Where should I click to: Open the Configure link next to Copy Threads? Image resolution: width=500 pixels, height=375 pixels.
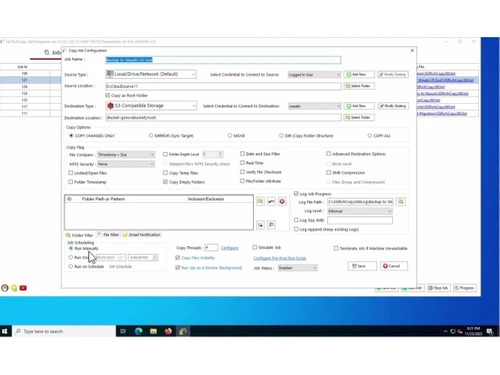click(229, 248)
